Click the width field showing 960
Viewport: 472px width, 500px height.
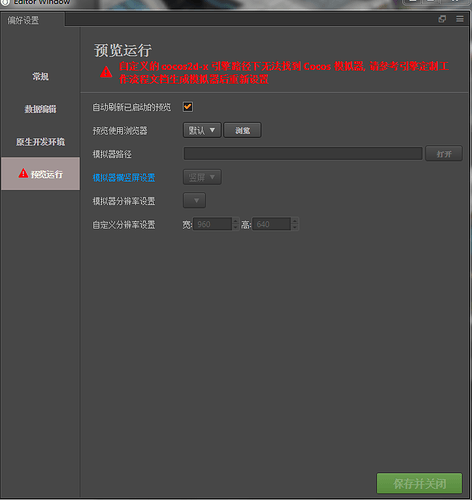[212, 224]
